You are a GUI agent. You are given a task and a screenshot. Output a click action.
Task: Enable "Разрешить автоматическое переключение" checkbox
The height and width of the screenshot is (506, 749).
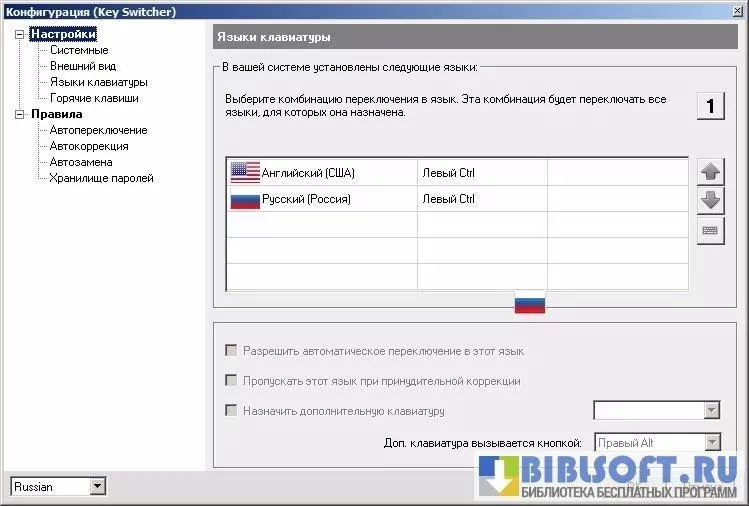(232, 351)
